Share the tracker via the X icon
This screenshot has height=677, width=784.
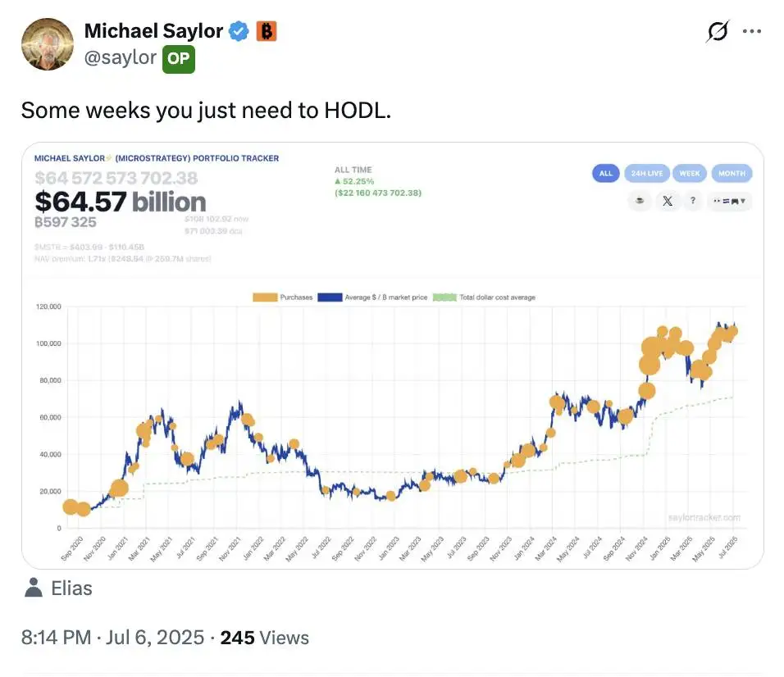pyautogui.click(x=667, y=200)
